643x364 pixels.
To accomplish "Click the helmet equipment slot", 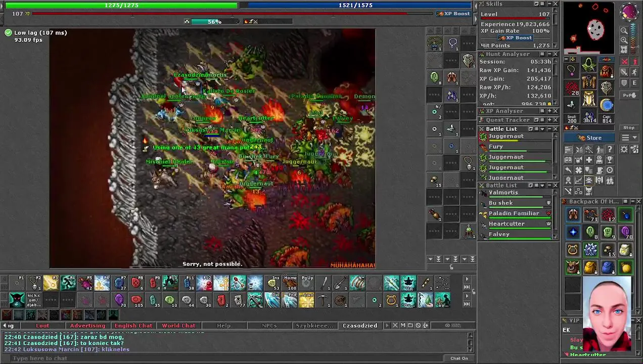I will 589,65.
